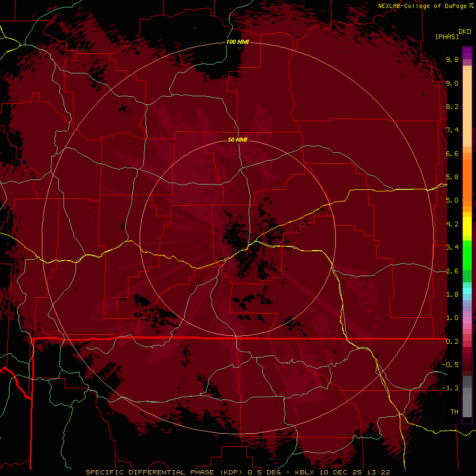The height and width of the screenshot is (476, 476).
Task: Click the 50 NMI range ring label
Action: (237, 140)
